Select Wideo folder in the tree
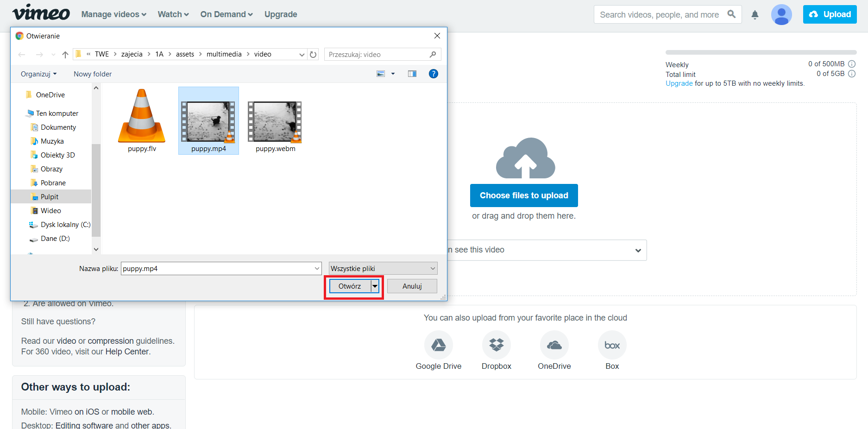The image size is (868, 429). coord(50,211)
